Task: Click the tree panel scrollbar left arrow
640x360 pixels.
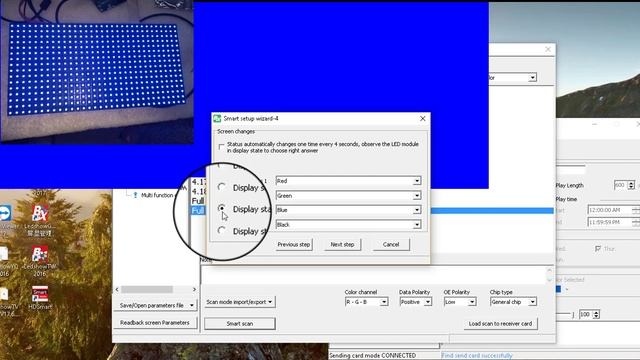Action: 117,289
